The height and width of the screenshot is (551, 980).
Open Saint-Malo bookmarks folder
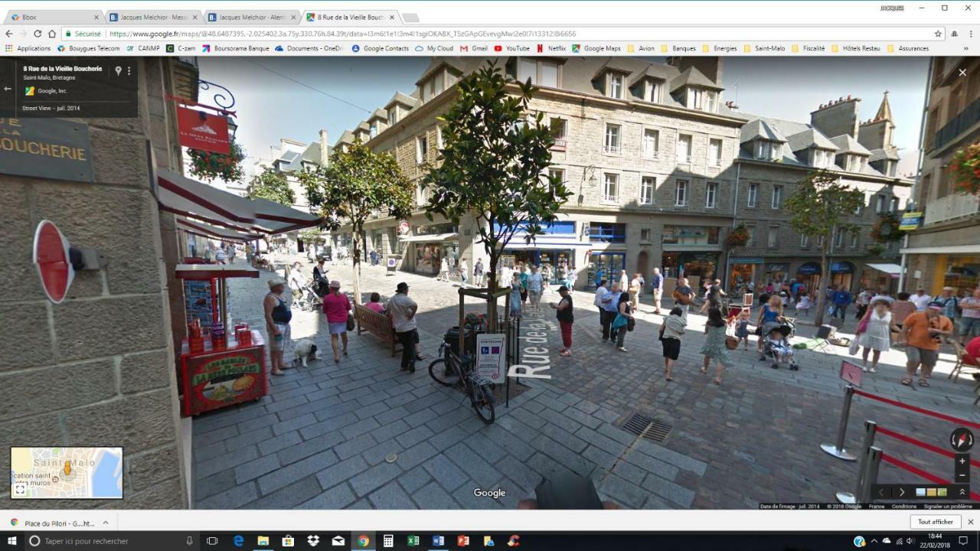click(x=764, y=48)
